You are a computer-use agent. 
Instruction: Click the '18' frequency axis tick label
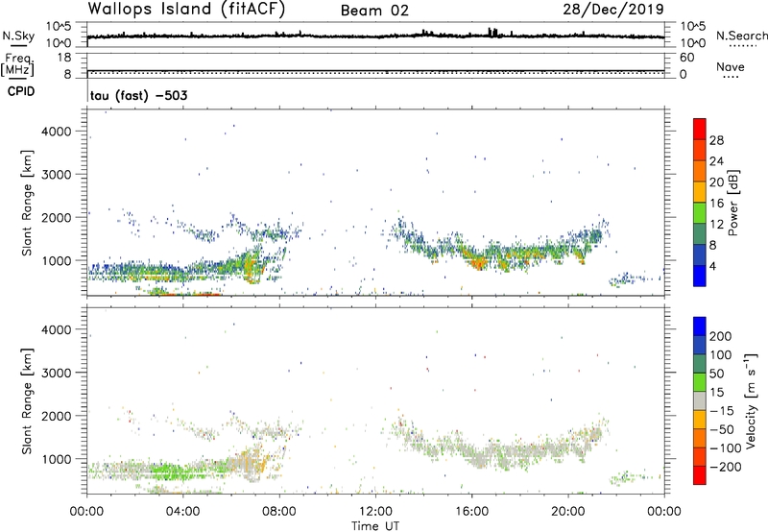click(x=64, y=58)
